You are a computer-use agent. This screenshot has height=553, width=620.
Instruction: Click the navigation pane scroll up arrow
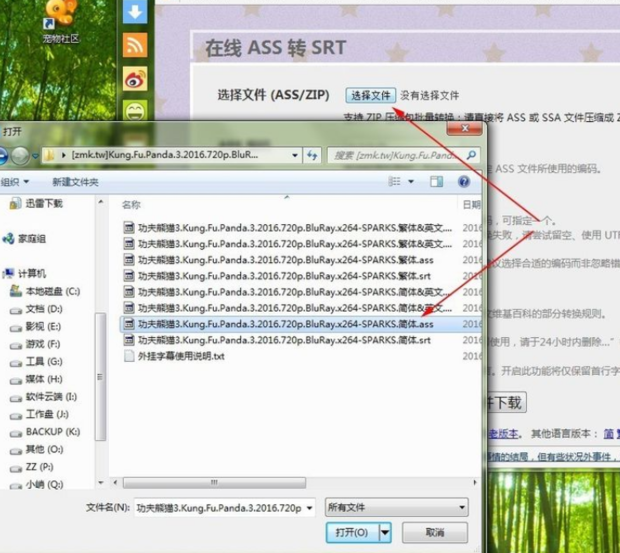click(x=101, y=202)
